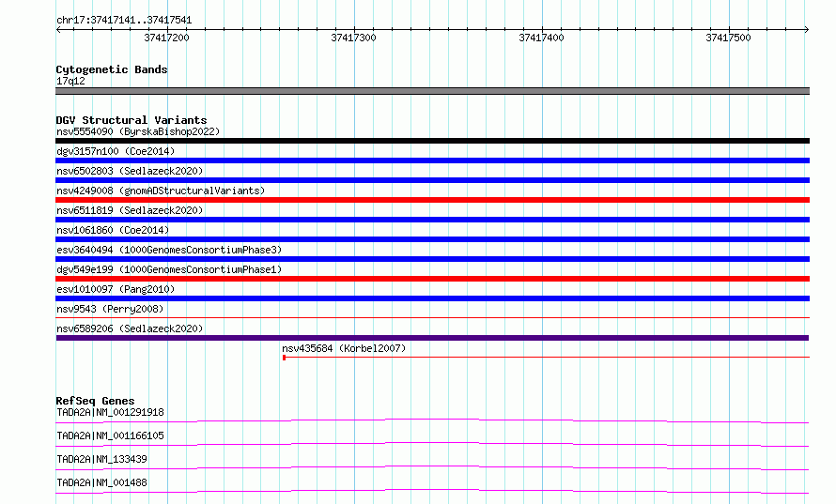This screenshot has height=504, width=836.
Task: Open nsv4249008 (gnomADStructuralVariants) label
Action: tap(161, 191)
